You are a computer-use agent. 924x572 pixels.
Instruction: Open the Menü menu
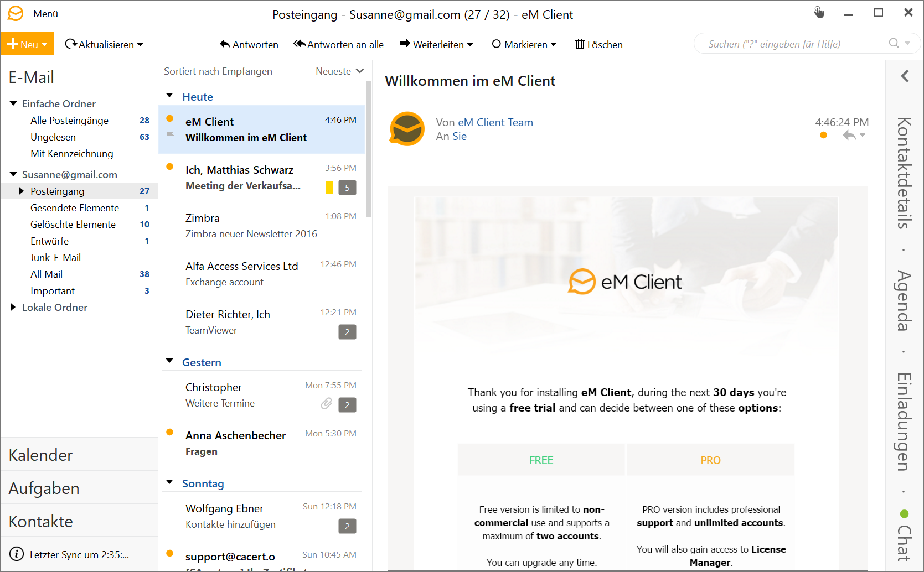45,14
